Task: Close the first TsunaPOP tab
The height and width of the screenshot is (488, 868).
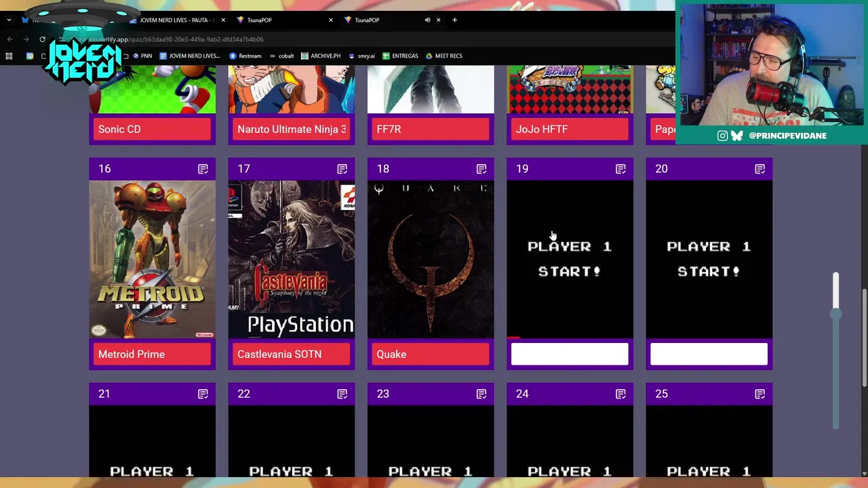Action: pos(331,20)
